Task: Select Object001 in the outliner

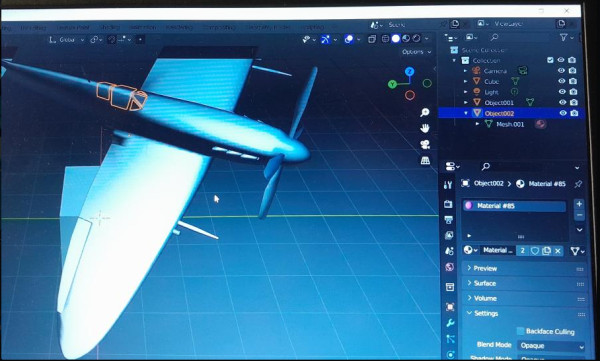Action: pos(499,103)
